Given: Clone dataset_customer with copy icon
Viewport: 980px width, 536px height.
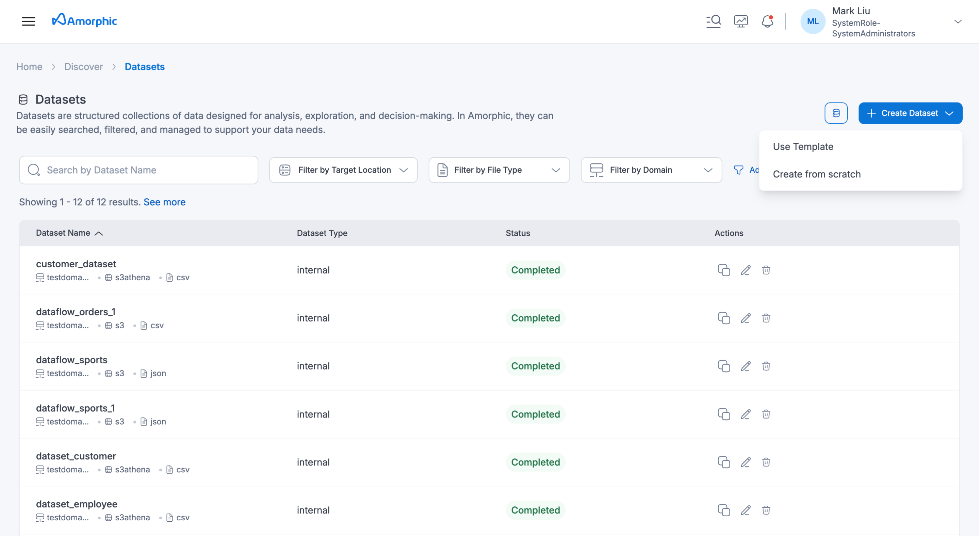Looking at the screenshot, I should [x=723, y=462].
